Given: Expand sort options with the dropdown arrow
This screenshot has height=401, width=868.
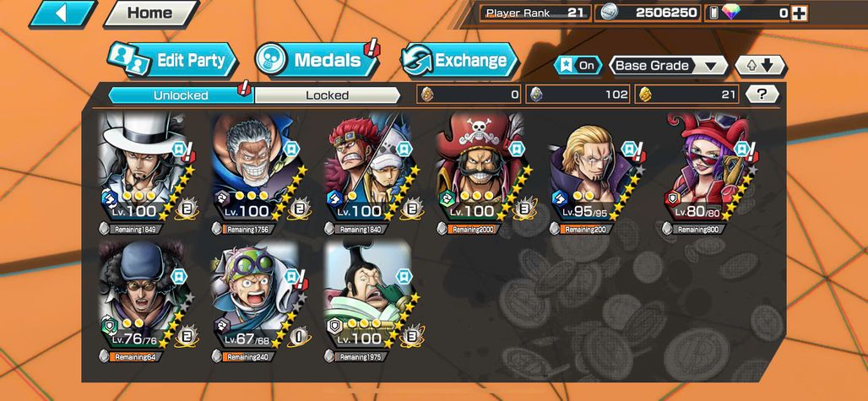Looking at the screenshot, I should (716, 67).
